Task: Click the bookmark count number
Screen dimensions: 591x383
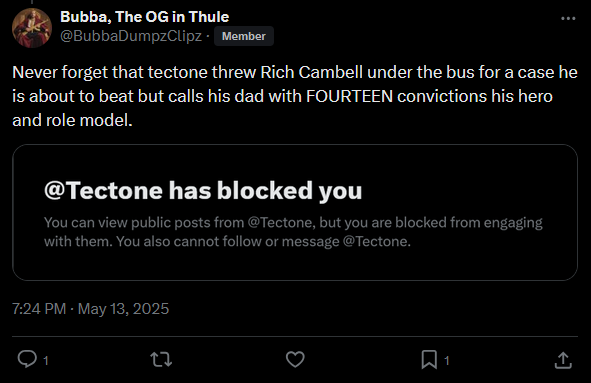Action: (x=447, y=361)
